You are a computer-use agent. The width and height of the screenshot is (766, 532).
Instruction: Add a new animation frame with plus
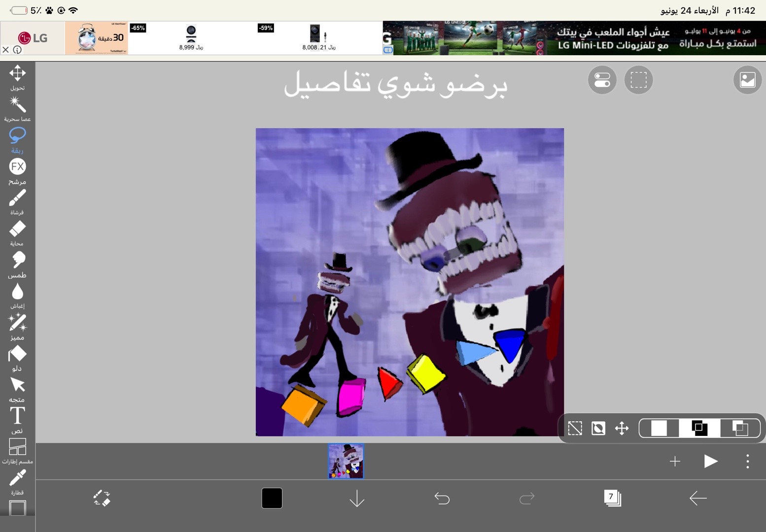(x=675, y=461)
